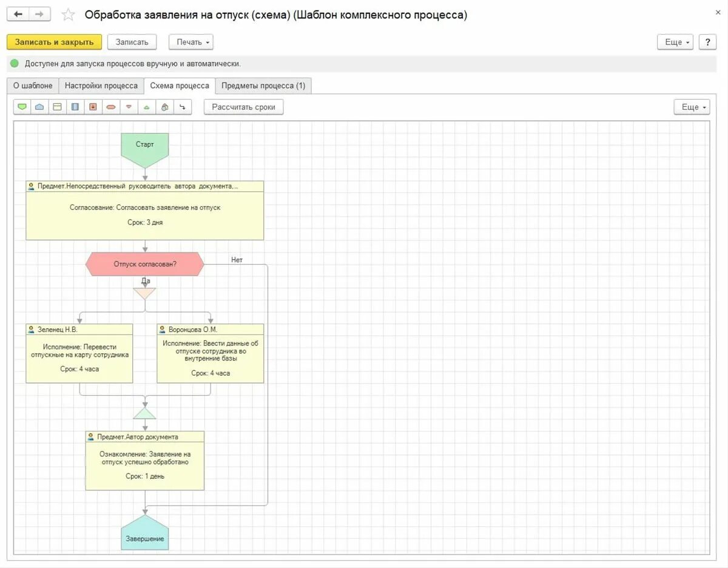
Task: Switch to the Настройки процесса tab
Action: 101,86
